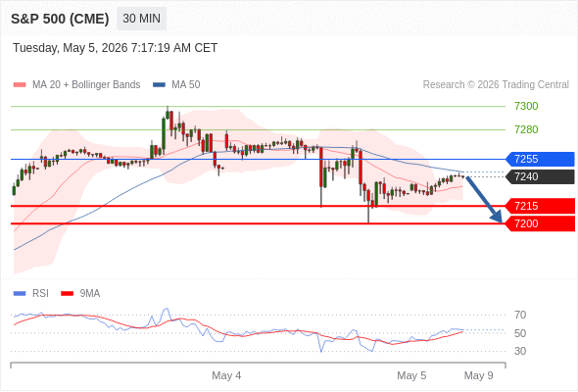Viewport: 578px width, 392px height.
Task: Click the blue 7255 pivot price tag
Action: click(540, 160)
